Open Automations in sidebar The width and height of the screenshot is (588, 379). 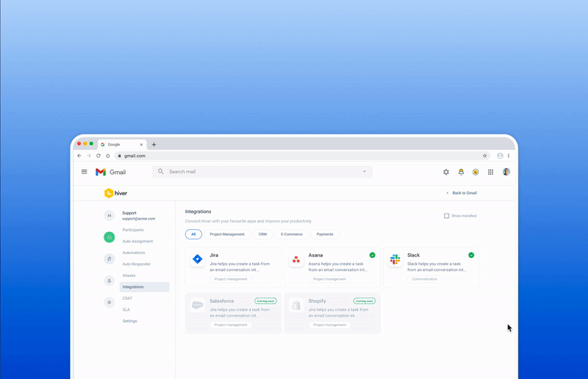tap(134, 253)
